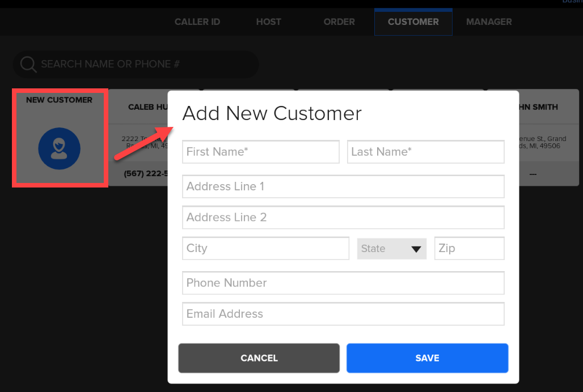Switch to the Caller ID tab

click(x=197, y=22)
